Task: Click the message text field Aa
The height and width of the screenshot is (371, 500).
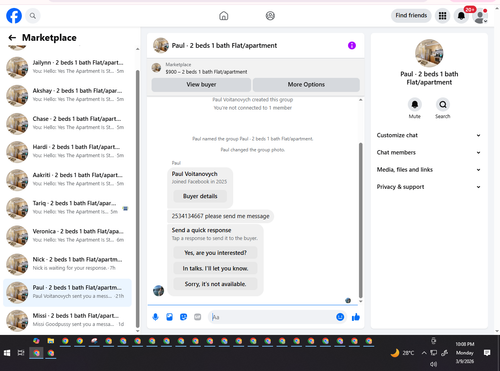Action: pyautogui.click(x=272, y=317)
